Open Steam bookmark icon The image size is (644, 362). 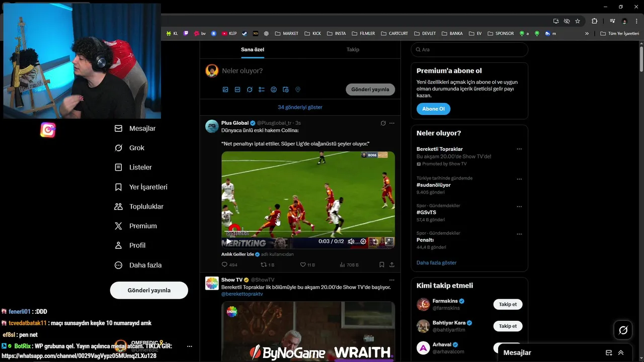pos(245,34)
